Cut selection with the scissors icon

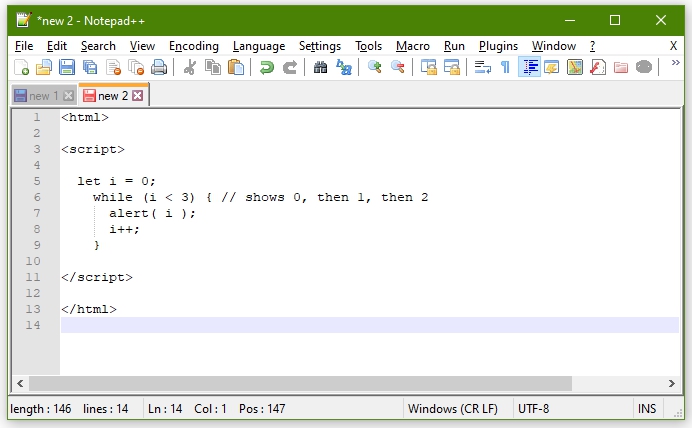coord(190,68)
